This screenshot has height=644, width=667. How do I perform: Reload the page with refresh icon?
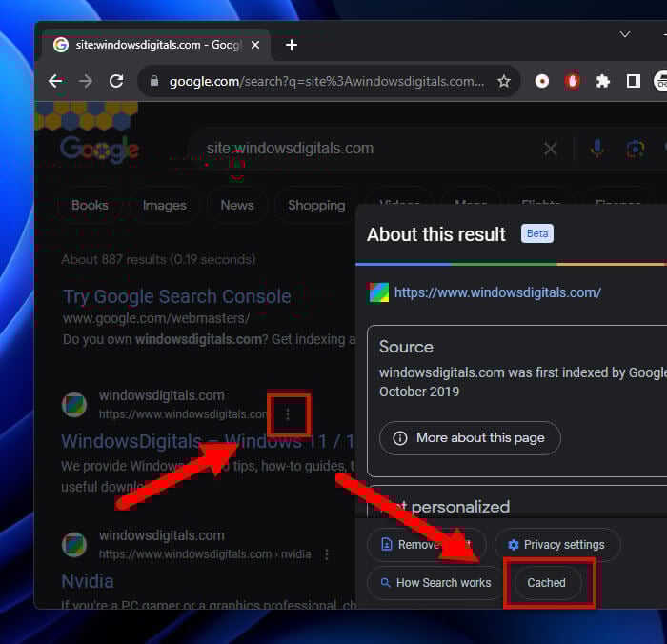click(116, 81)
